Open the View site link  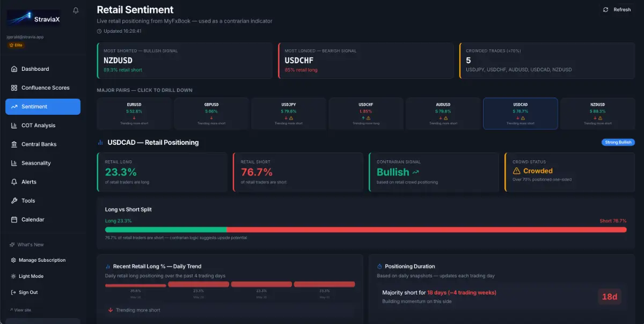[x=20, y=310]
